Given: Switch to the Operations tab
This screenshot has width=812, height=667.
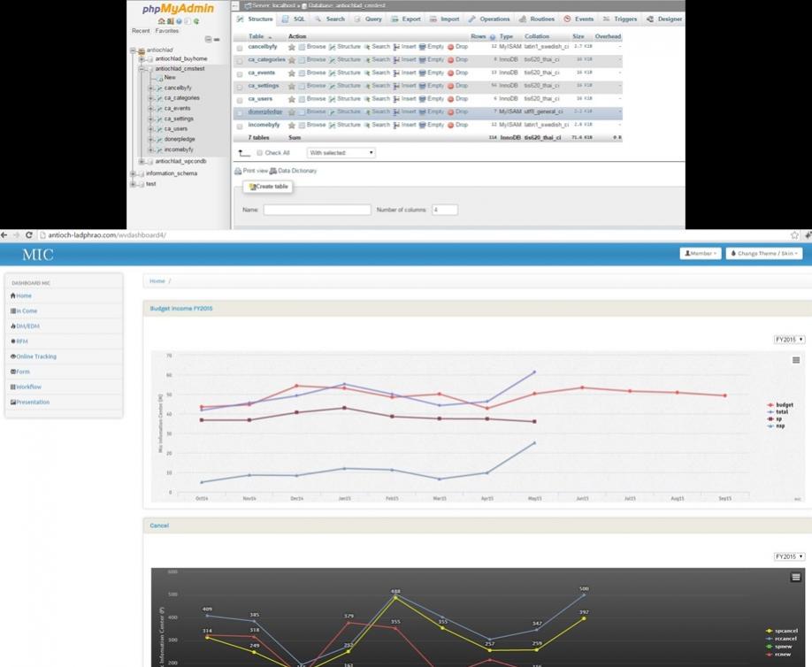Looking at the screenshot, I should coord(489,19).
